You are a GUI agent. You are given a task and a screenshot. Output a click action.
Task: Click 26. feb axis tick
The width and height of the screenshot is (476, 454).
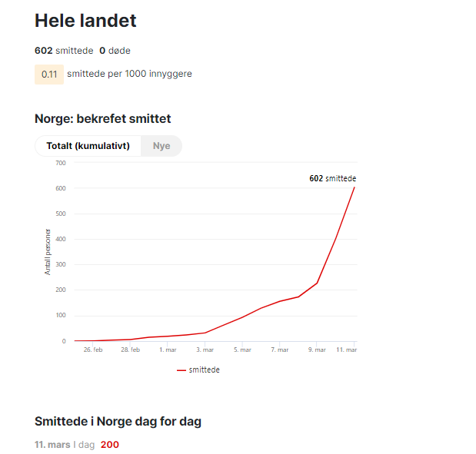(x=93, y=350)
